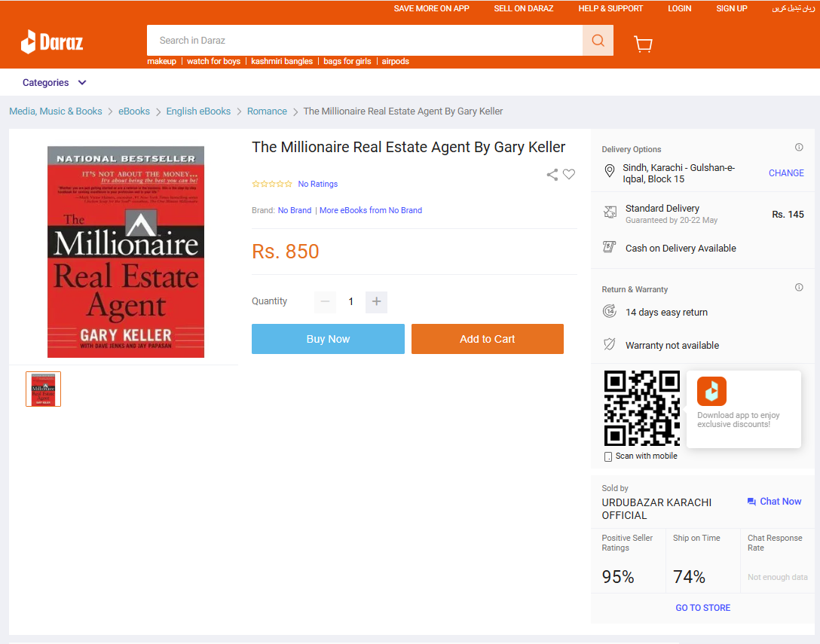Screen dimensions: 820x644
Task: Go to English eBooks breadcrumb
Action: (x=198, y=111)
